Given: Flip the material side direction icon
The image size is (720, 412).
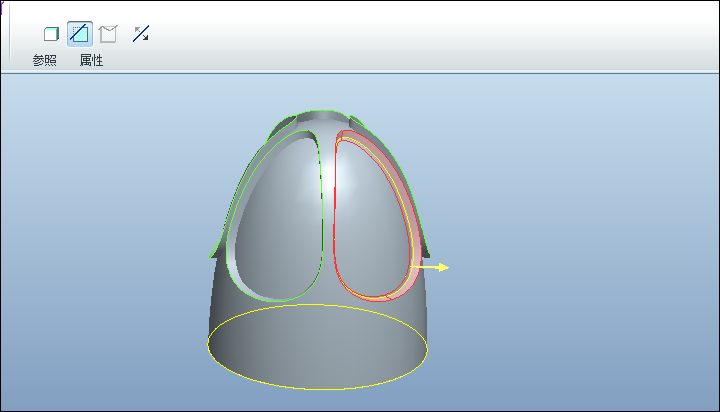Looking at the screenshot, I should pos(141,34).
